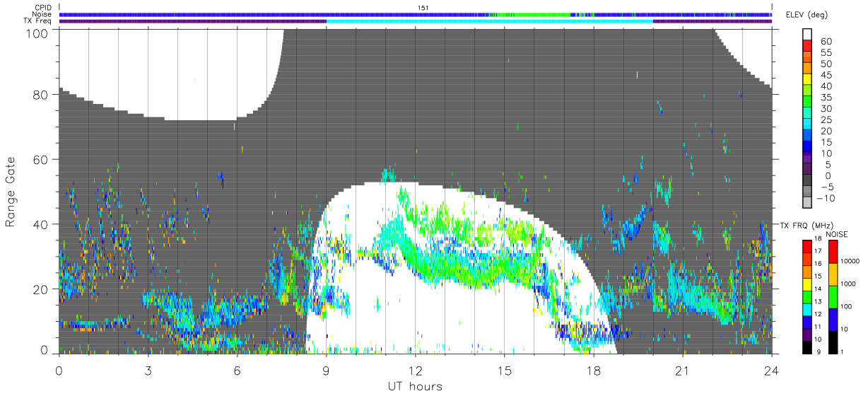
Task: Click the 35 tick on elevation colorbar
Action: point(826,98)
